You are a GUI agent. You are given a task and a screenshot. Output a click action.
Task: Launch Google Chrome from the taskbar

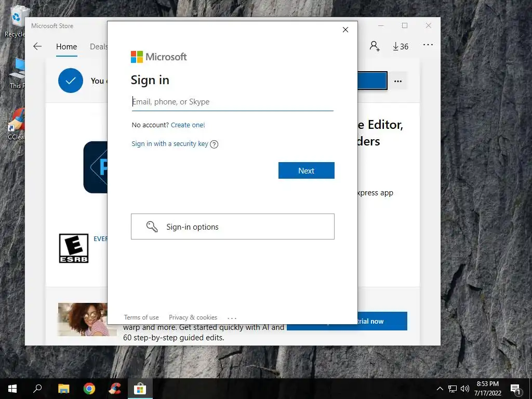click(x=89, y=389)
